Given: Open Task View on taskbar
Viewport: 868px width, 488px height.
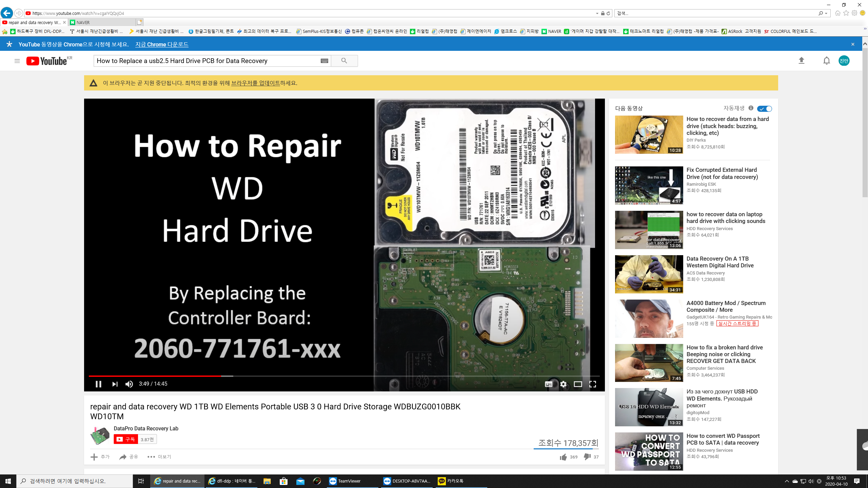Looking at the screenshot, I should click(x=141, y=481).
